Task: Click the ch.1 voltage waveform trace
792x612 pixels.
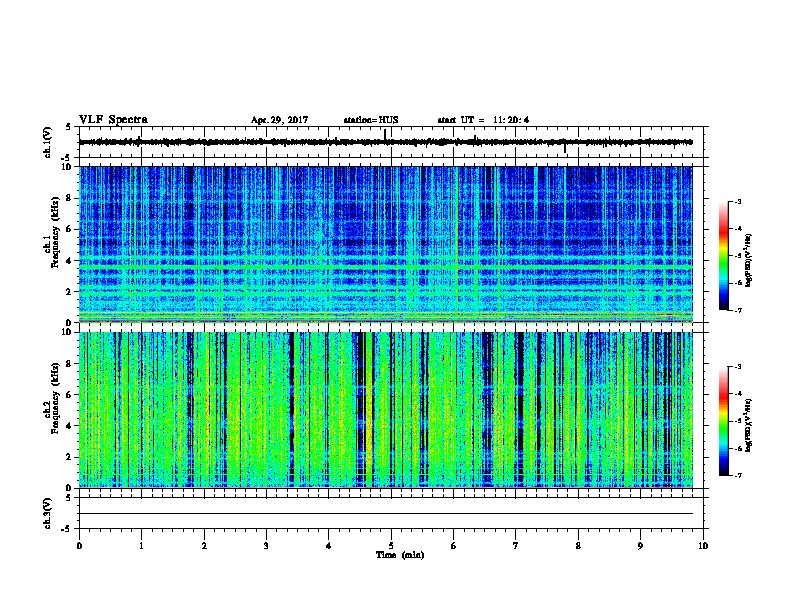Action: coord(386,142)
